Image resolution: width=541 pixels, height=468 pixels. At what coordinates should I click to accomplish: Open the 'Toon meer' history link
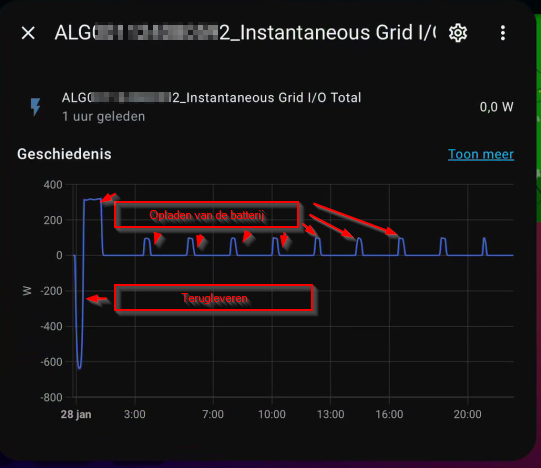[x=481, y=154]
